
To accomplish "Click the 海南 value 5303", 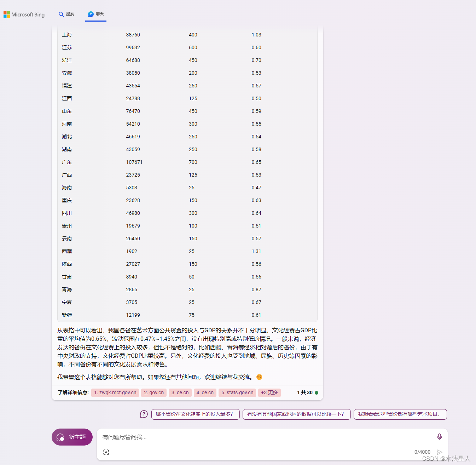I will [132, 188].
